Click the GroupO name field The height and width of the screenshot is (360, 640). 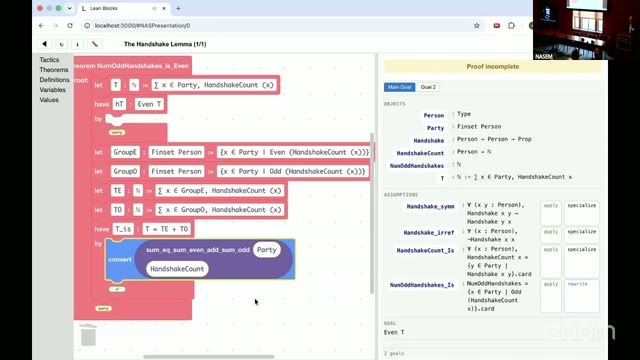(x=125, y=171)
